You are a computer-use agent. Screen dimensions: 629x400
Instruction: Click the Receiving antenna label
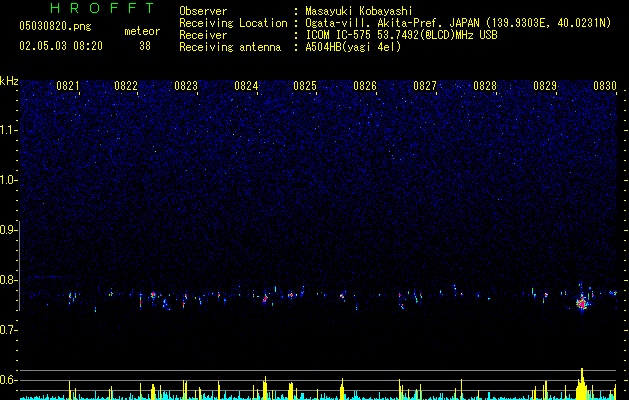[230, 47]
